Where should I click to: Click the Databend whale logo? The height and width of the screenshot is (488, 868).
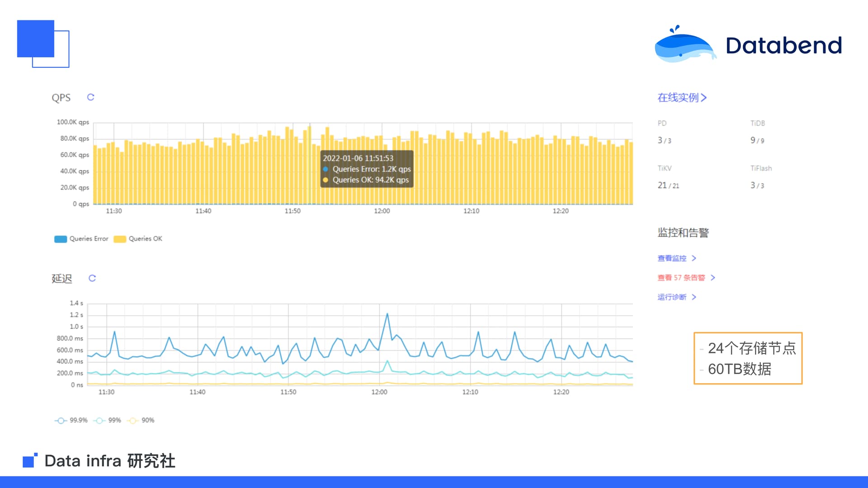[x=685, y=44]
